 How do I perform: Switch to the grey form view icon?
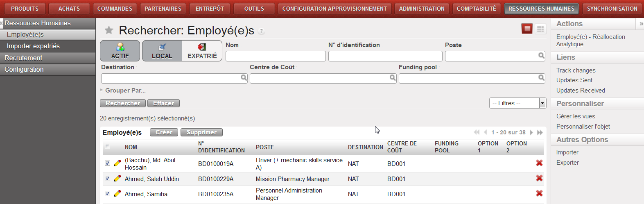tap(540, 29)
